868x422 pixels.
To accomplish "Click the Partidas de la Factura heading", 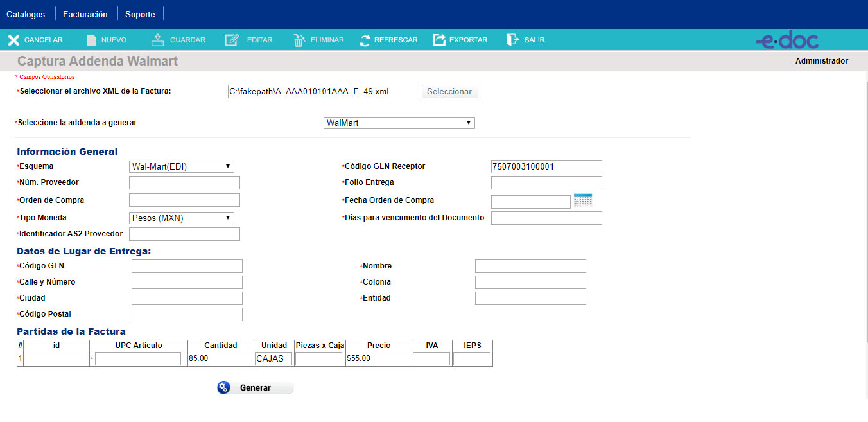I will tap(71, 331).
